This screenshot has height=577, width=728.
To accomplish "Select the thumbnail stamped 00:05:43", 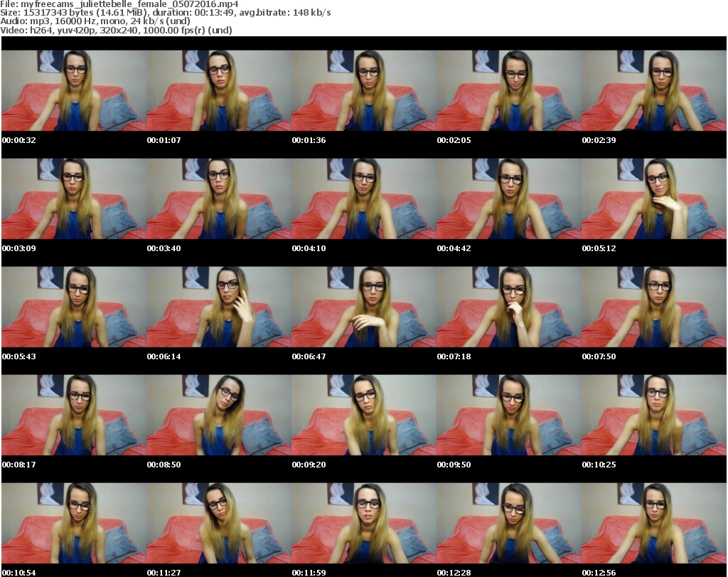I will (74, 307).
